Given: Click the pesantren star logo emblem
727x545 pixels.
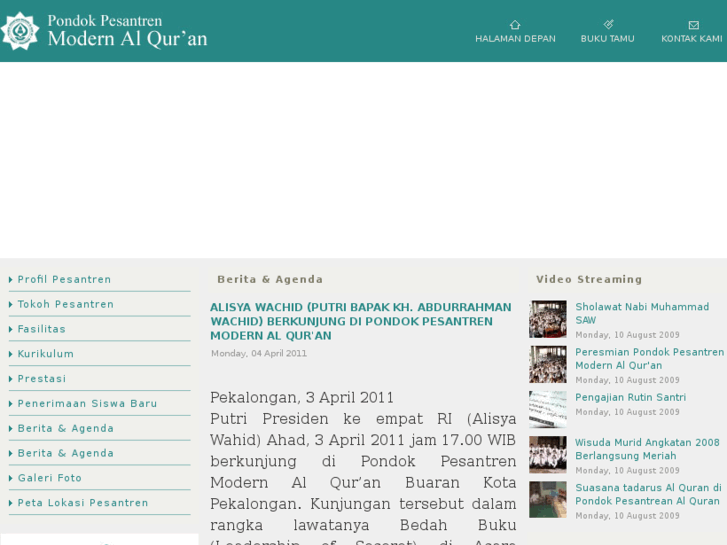Looking at the screenshot, I should click(19, 31).
